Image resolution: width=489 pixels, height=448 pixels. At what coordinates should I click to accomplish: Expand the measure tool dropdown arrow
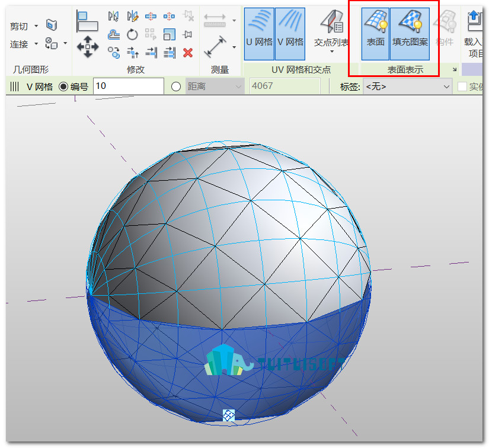point(234,21)
